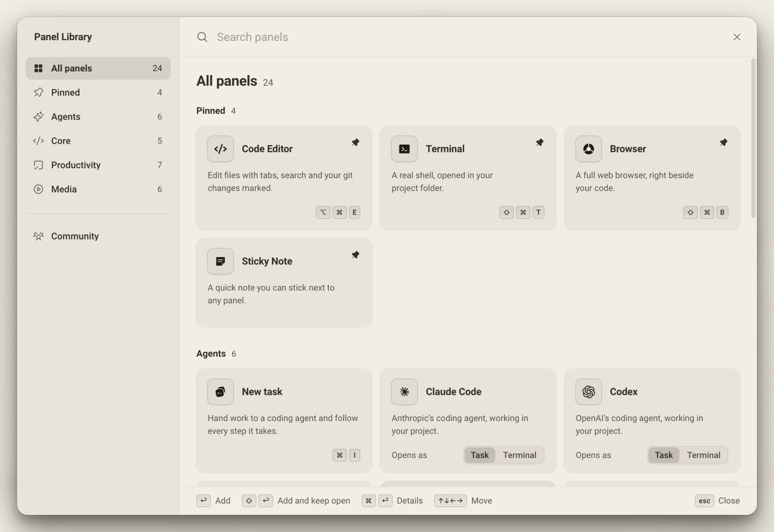Image resolution: width=774 pixels, height=532 pixels.
Task: Click the search magnifier icon
Action: (x=202, y=37)
